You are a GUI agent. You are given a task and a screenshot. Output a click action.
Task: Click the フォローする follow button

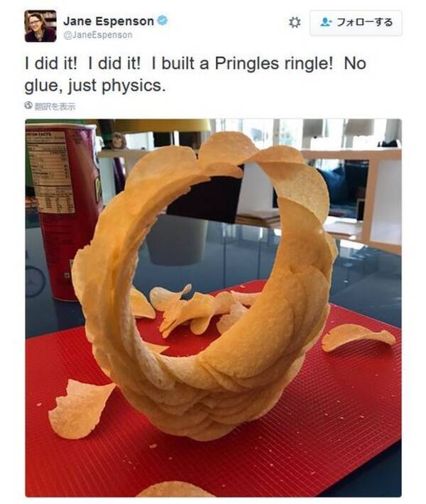(356, 23)
